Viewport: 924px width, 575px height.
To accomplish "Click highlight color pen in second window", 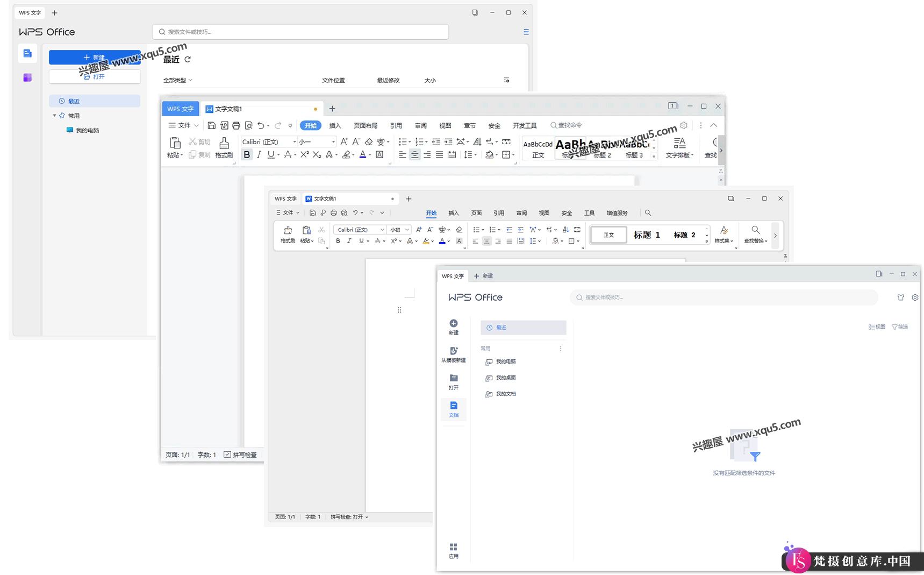I will tap(346, 154).
